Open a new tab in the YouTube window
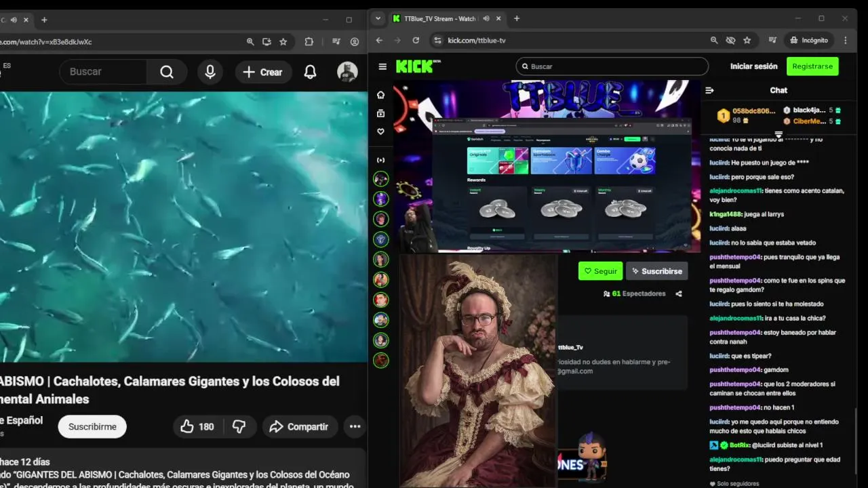Screen dimensions: 868x488 point(44,20)
